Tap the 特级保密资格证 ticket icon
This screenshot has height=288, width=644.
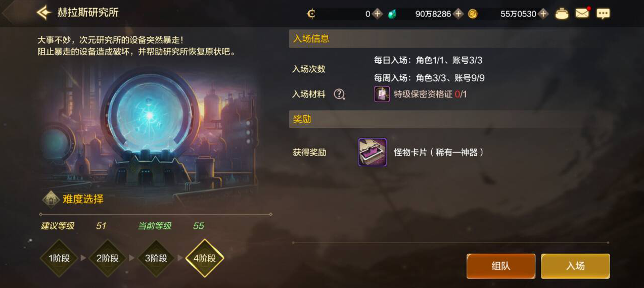382,94
